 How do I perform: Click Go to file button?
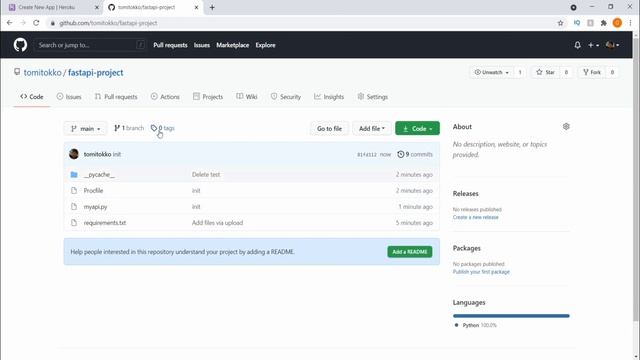tap(329, 129)
